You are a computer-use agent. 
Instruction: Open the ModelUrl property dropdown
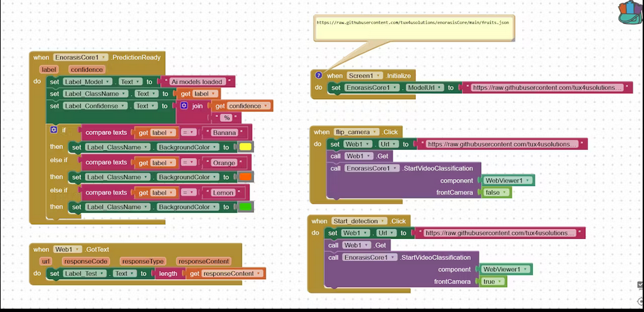coord(426,88)
